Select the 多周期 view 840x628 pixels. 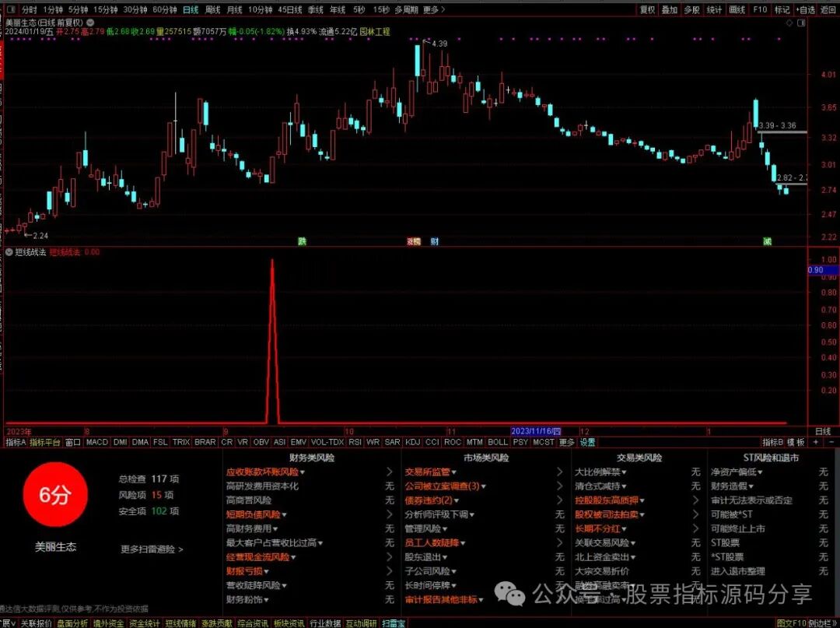[406, 9]
